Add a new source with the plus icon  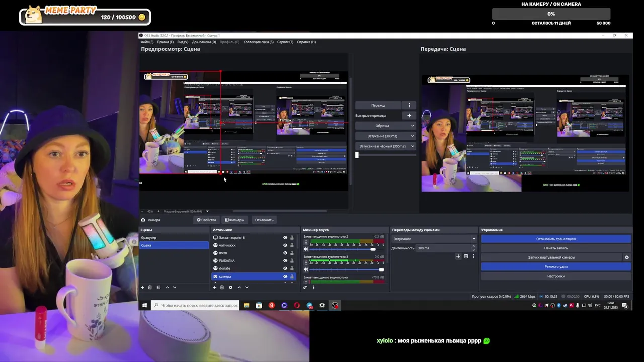point(215,287)
